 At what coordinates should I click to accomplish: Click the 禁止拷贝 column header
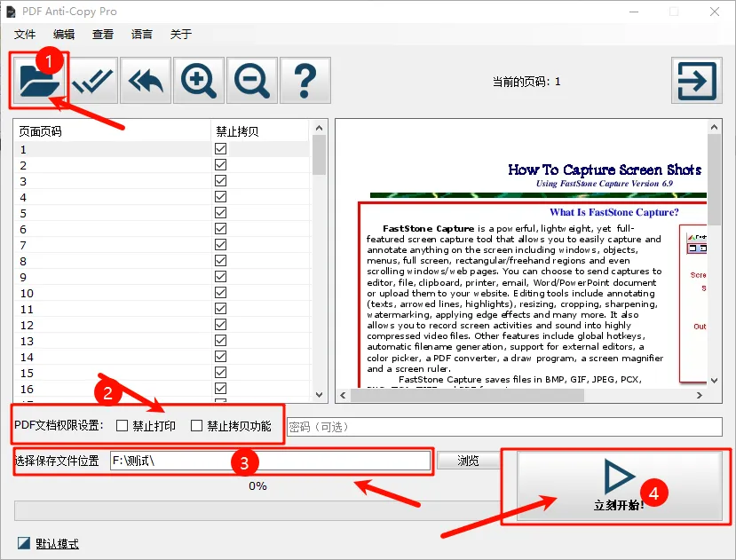pyautogui.click(x=259, y=131)
